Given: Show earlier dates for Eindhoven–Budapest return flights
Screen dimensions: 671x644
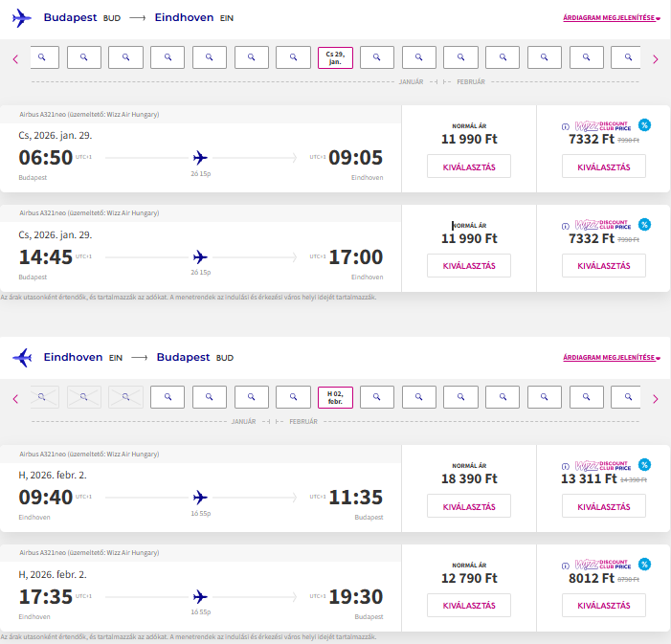Looking at the screenshot, I should coord(15,398).
